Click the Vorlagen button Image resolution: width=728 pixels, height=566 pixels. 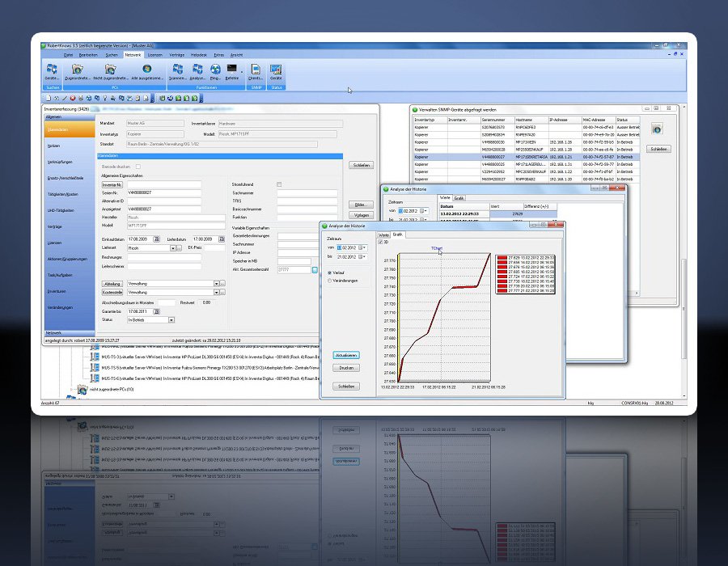pos(361,215)
